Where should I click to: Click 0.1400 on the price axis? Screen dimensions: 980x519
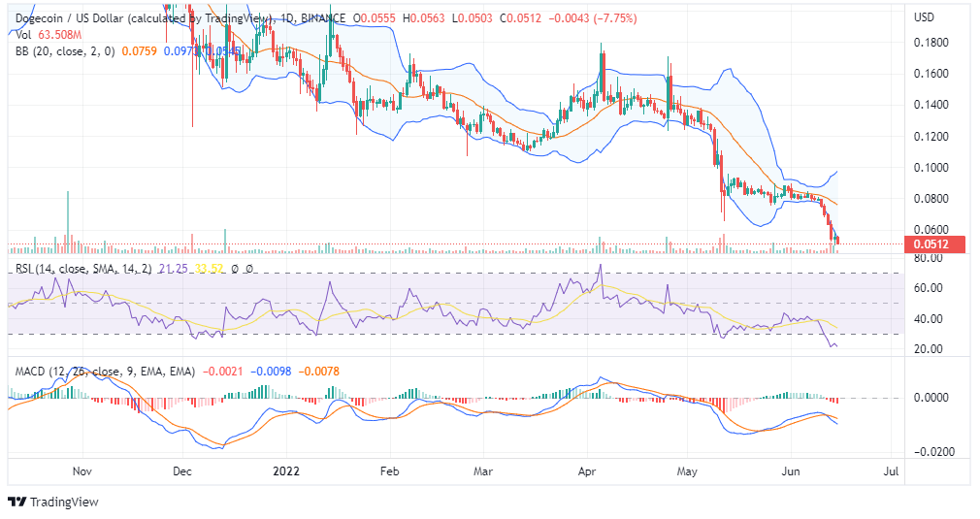pyautogui.click(x=931, y=105)
